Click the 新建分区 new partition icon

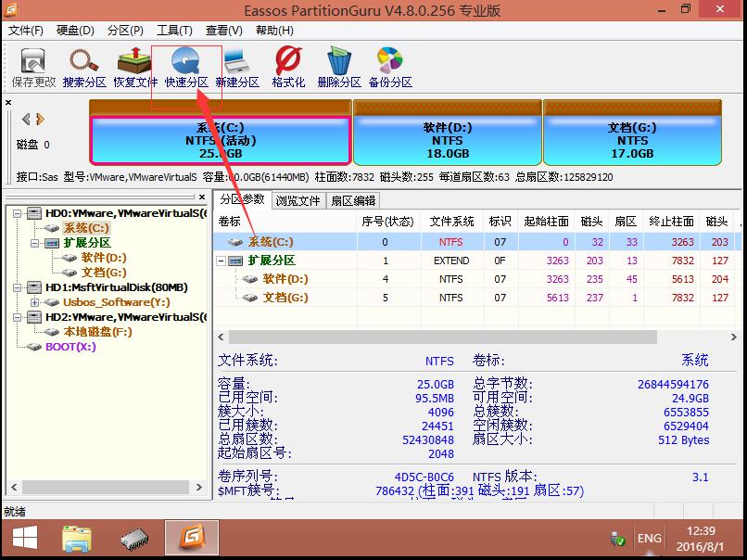click(x=239, y=65)
